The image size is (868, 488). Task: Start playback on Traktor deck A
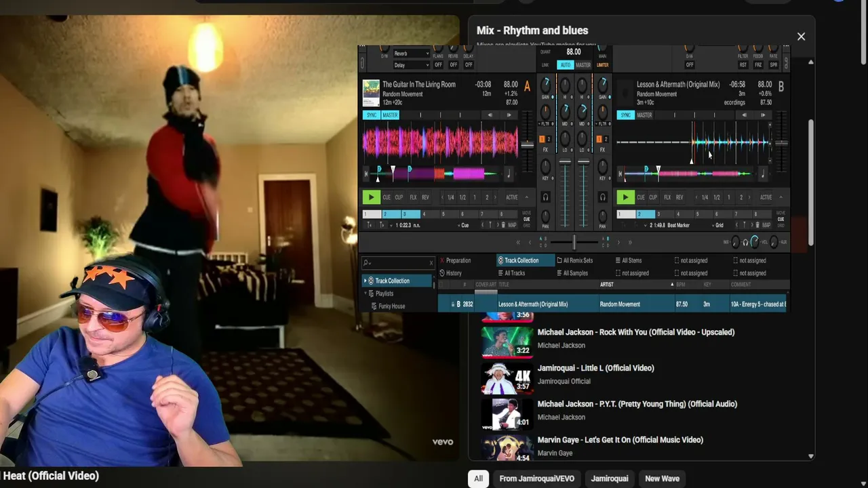click(371, 197)
